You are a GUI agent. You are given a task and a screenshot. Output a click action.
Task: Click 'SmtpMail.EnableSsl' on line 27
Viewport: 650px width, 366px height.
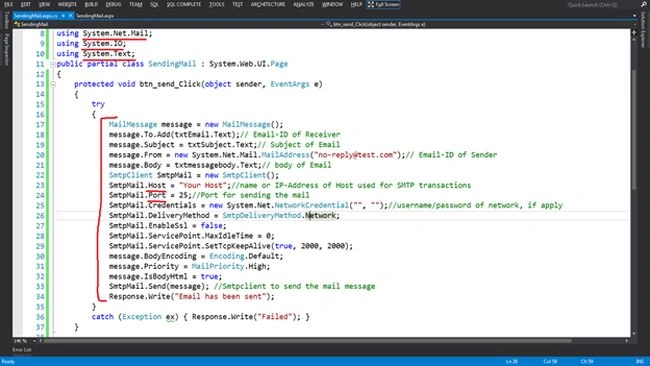148,225
